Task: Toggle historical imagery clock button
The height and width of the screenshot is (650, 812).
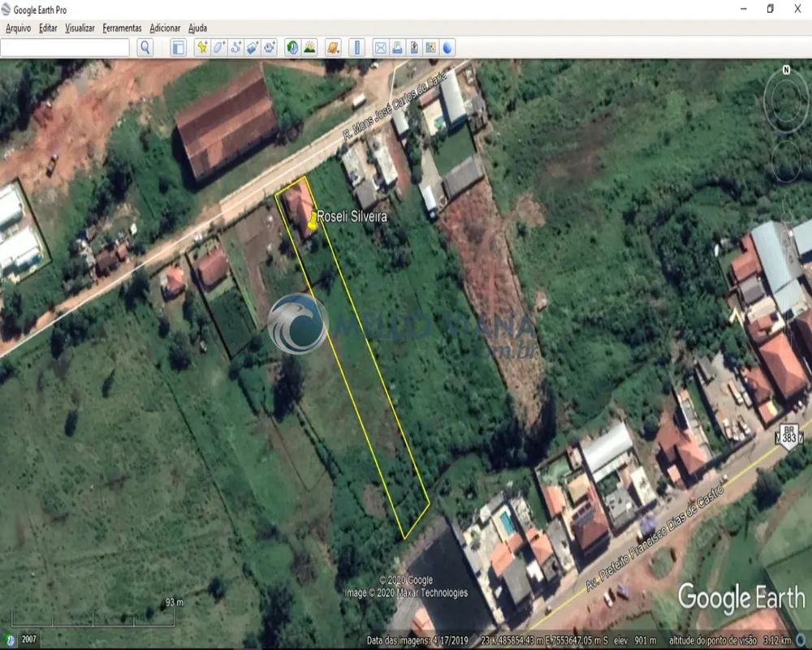Action: [x=292, y=48]
